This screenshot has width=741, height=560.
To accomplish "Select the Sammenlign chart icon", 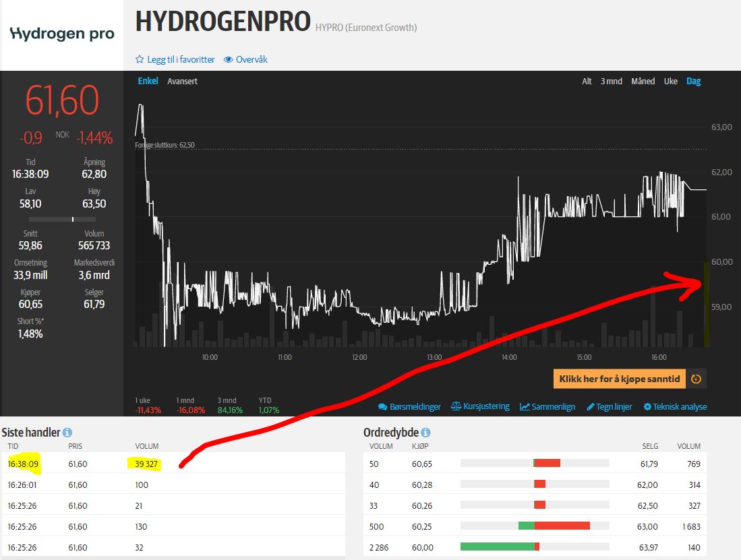I will click(523, 406).
